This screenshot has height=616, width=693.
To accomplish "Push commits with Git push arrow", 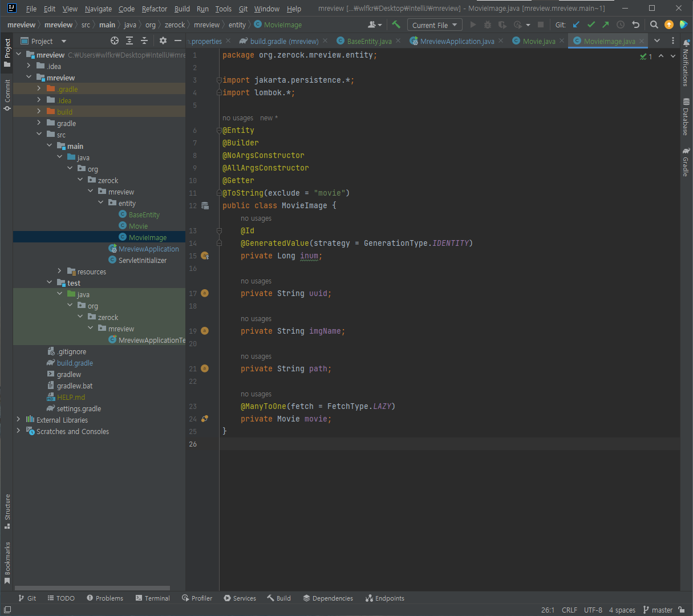I will click(x=606, y=25).
